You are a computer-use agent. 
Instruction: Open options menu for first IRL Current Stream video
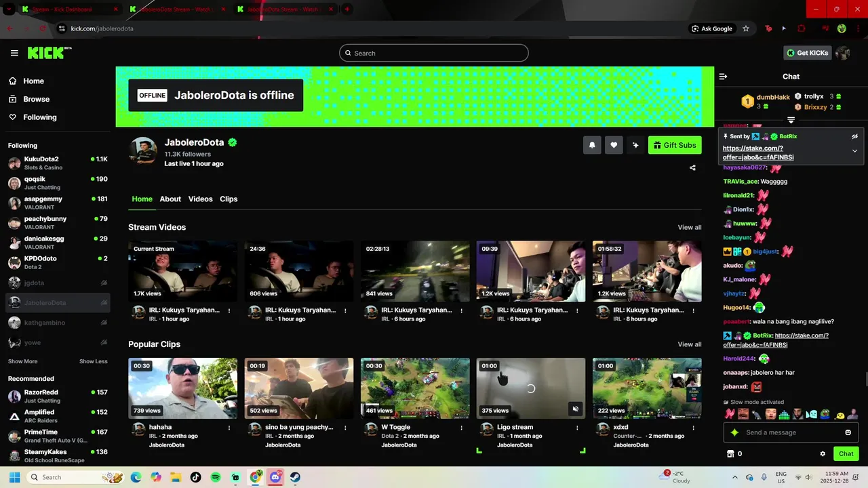click(x=229, y=311)
